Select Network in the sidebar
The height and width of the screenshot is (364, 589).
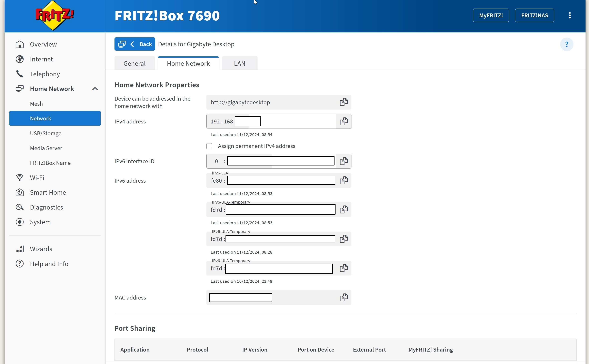tap(55, 119)
